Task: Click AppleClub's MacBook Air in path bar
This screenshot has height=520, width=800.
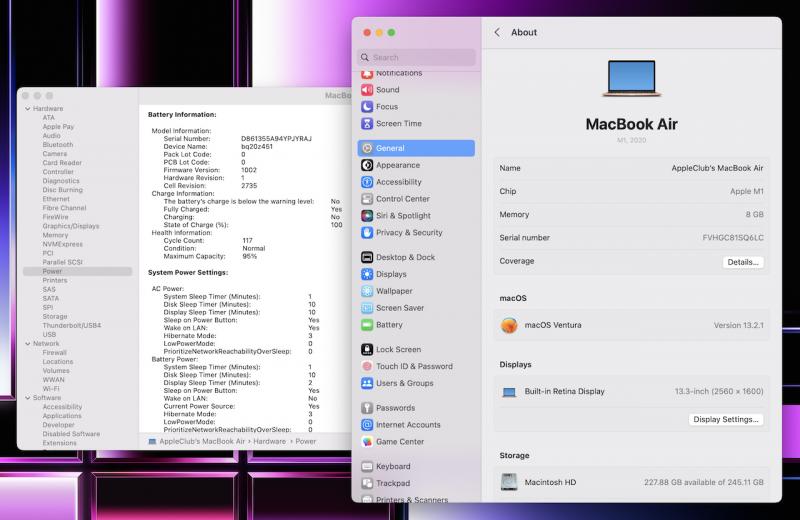Action: click(202, 441)
